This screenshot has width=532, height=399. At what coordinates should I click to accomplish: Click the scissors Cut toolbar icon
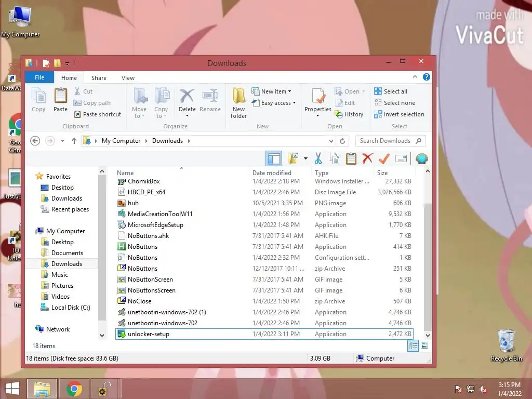tap(318, 158)
